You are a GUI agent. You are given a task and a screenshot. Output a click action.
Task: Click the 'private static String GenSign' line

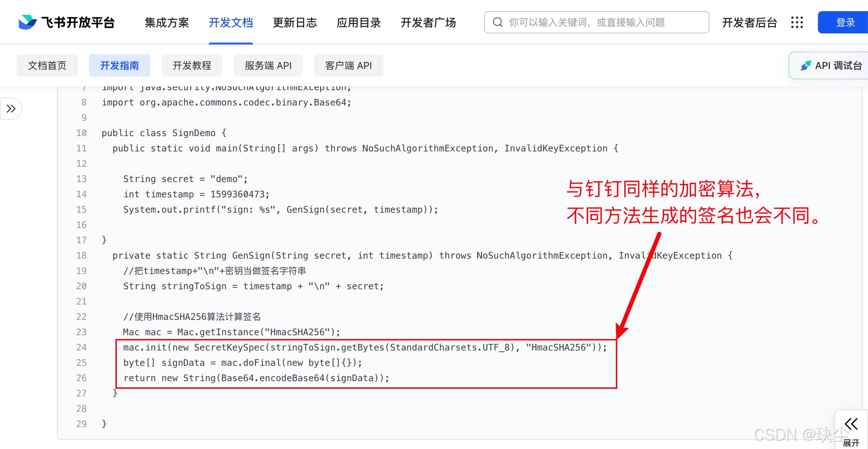pyautogui.click(x=423, y=255)
